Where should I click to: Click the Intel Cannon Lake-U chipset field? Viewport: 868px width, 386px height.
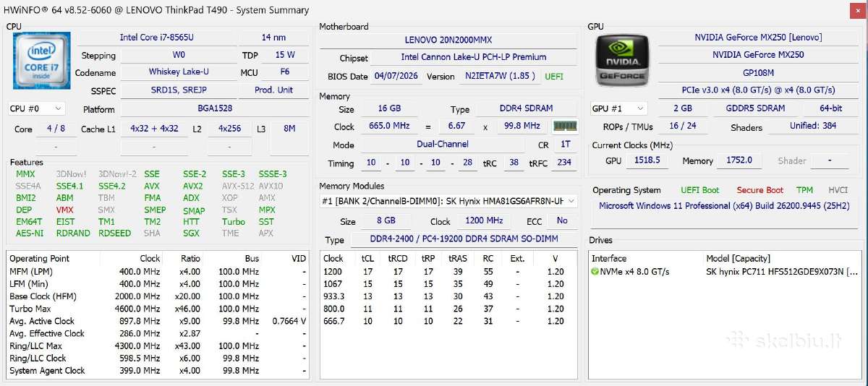point(474,57)
